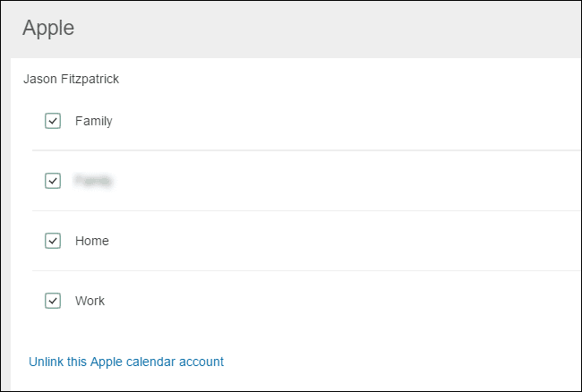582x392 pixels.
Task: Select the blurred calendar name label
Action: pos(93,181)
